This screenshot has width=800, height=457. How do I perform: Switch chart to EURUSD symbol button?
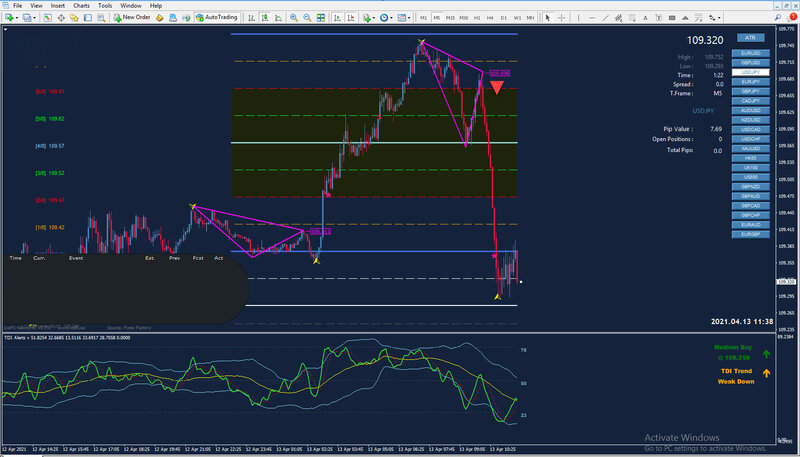click(751, 53)
